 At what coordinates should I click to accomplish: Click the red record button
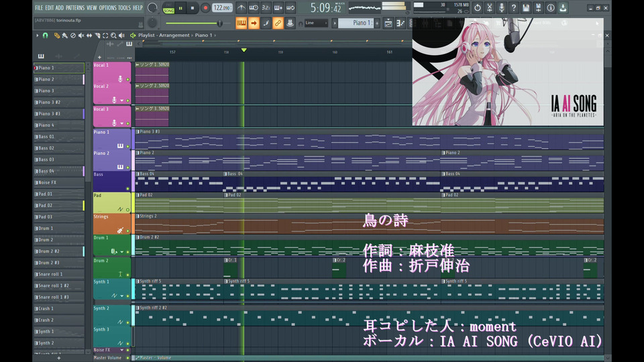point(205,8)
